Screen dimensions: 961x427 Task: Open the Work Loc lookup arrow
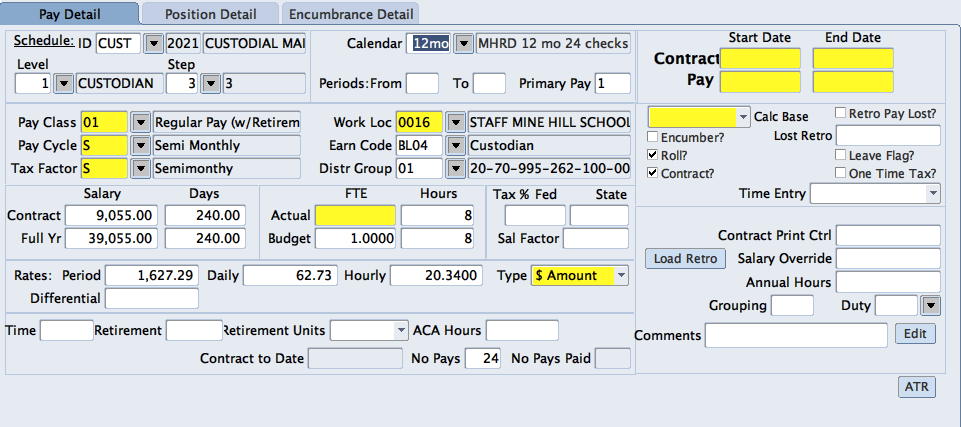[455, 123]
